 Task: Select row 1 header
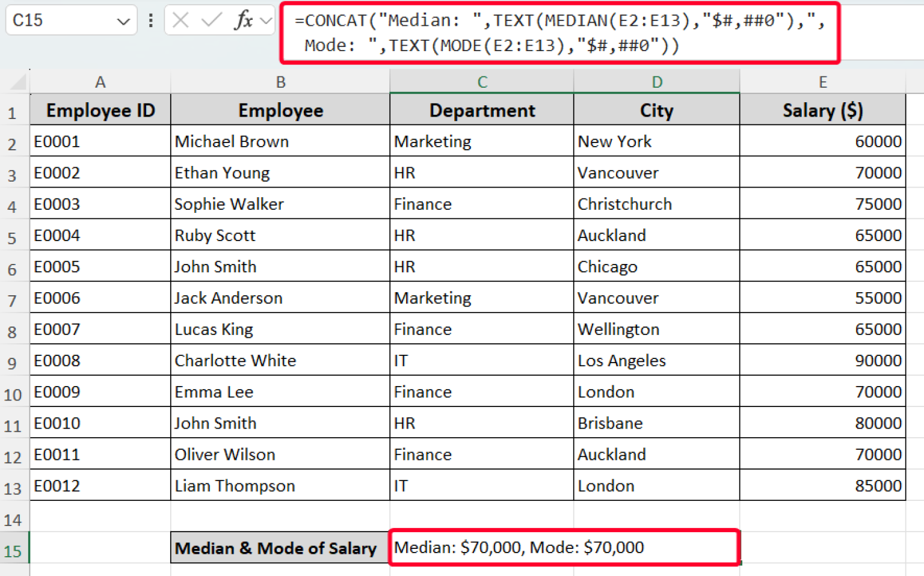coord(14,110)
